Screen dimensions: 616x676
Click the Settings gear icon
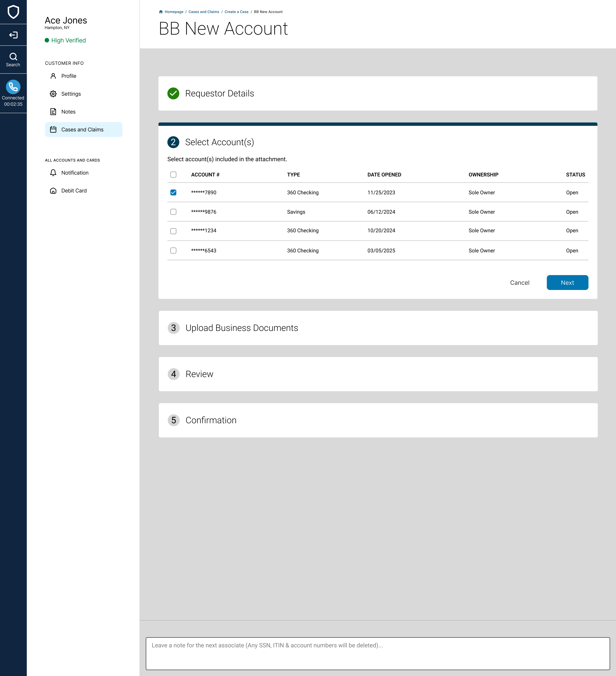[x=53, y=94]
